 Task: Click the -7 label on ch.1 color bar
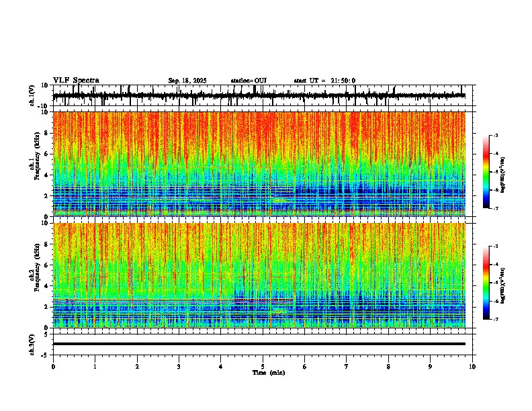[495, 208]
